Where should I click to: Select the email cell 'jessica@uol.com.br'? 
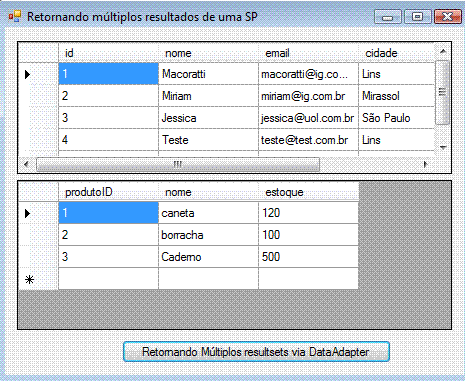coord(308,118)
